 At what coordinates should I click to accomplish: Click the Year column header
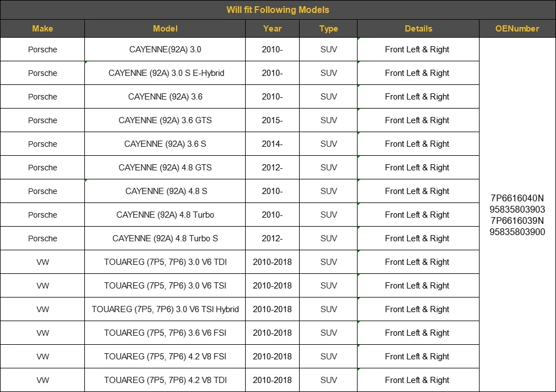[272, 28]
